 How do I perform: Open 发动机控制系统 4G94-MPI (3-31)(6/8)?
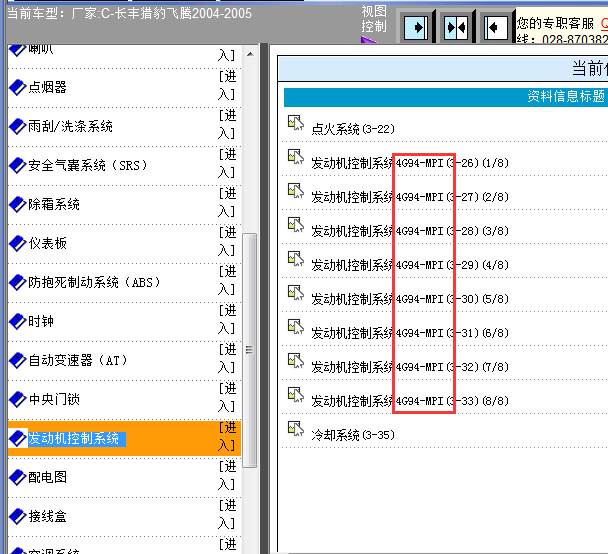point(410,333)
